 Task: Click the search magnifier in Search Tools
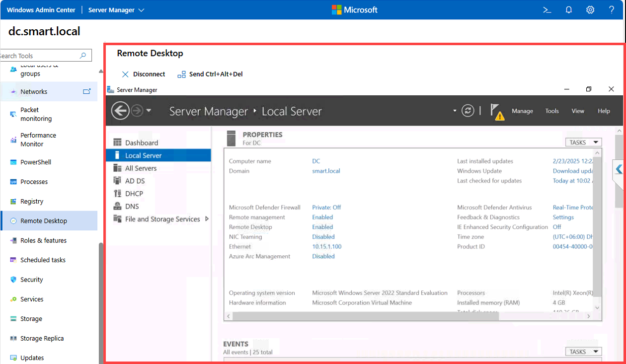(x=83, y=56)
